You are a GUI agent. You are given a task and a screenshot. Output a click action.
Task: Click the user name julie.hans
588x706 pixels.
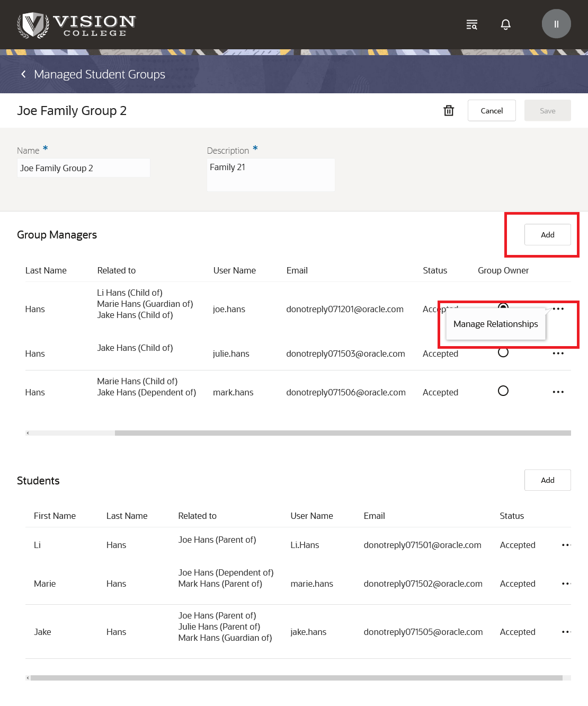(231, 354)
